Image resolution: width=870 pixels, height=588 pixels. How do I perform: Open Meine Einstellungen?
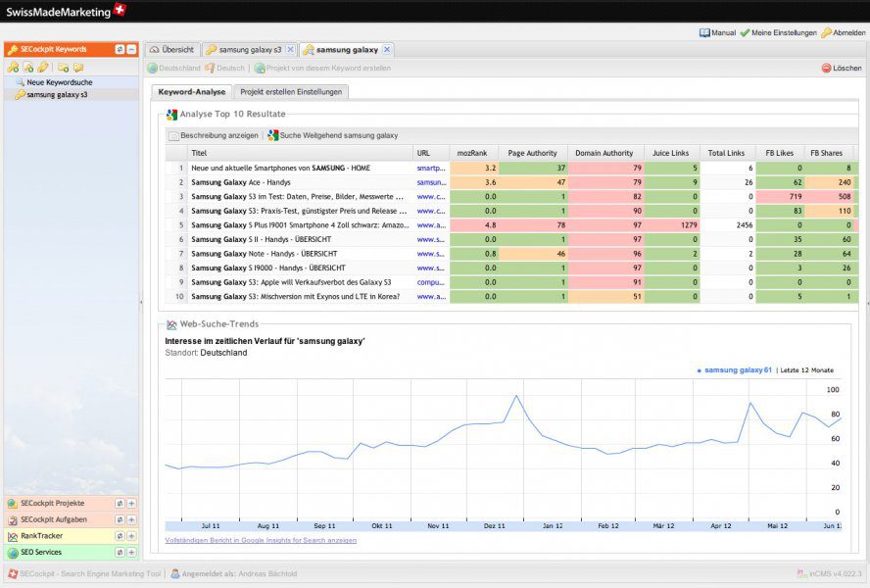(x=779, y=32)
